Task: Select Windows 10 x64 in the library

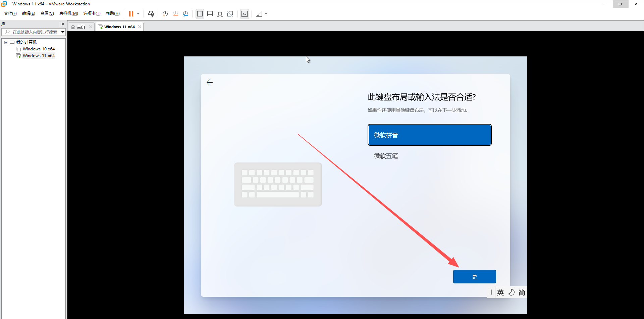Action: pyautogui.click(x=39, y=49)
